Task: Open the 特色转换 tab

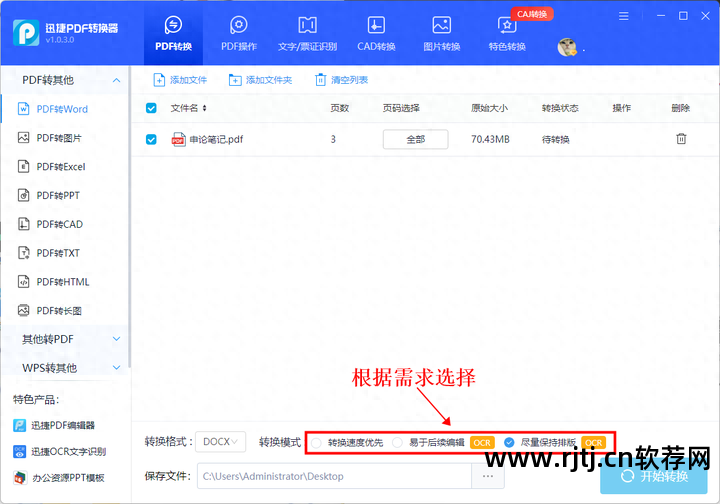Action: pos(506,33)
